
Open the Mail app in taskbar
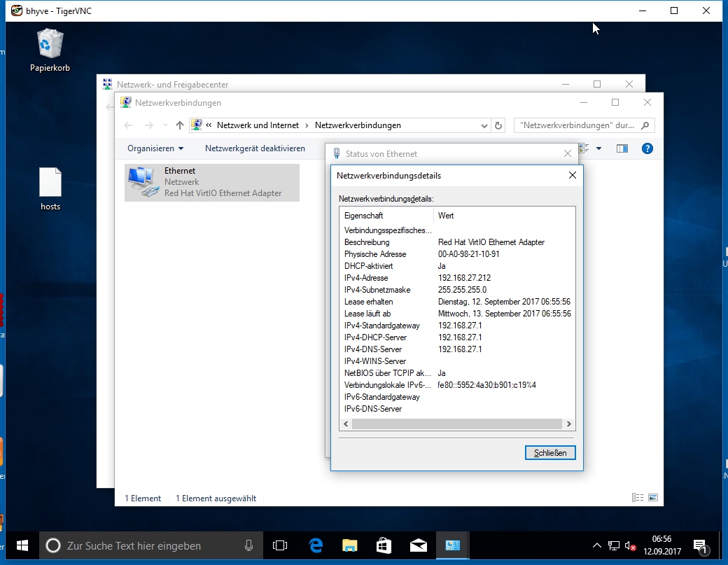coord(419,545)
